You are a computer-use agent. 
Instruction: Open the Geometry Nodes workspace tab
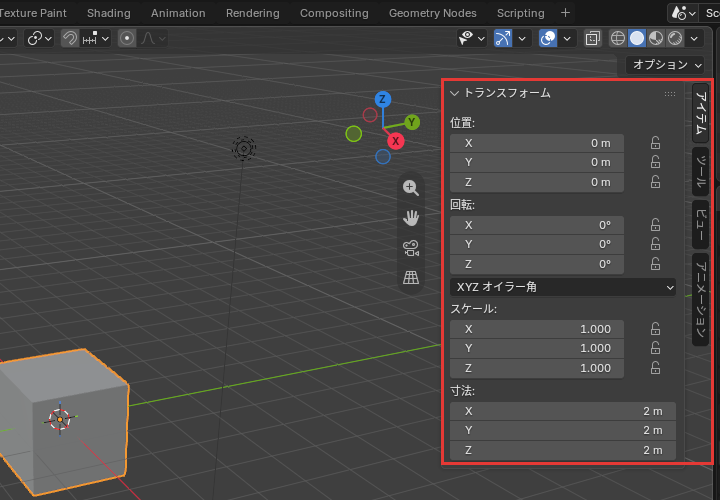pyautogui.click(x=433, y=13)
